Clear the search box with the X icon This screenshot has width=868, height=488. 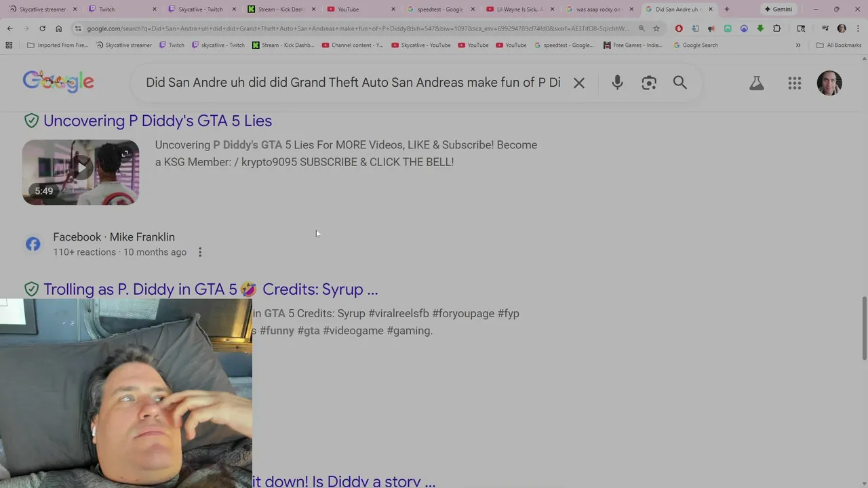tap(578, 83)
